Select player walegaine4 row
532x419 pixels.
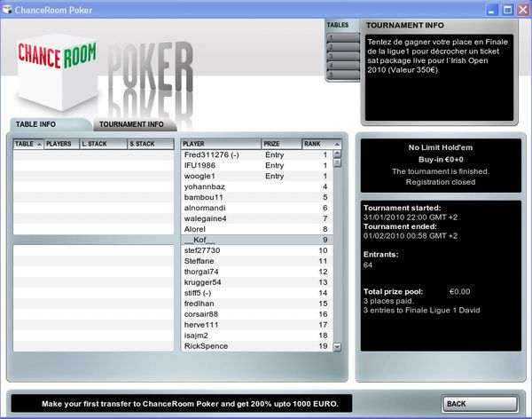[257, 218]
